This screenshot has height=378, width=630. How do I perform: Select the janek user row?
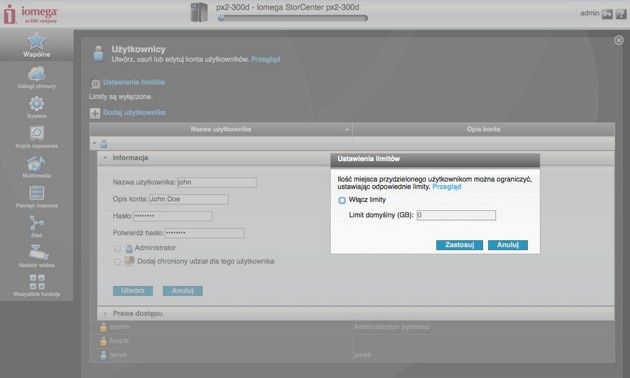pos(352,355)
